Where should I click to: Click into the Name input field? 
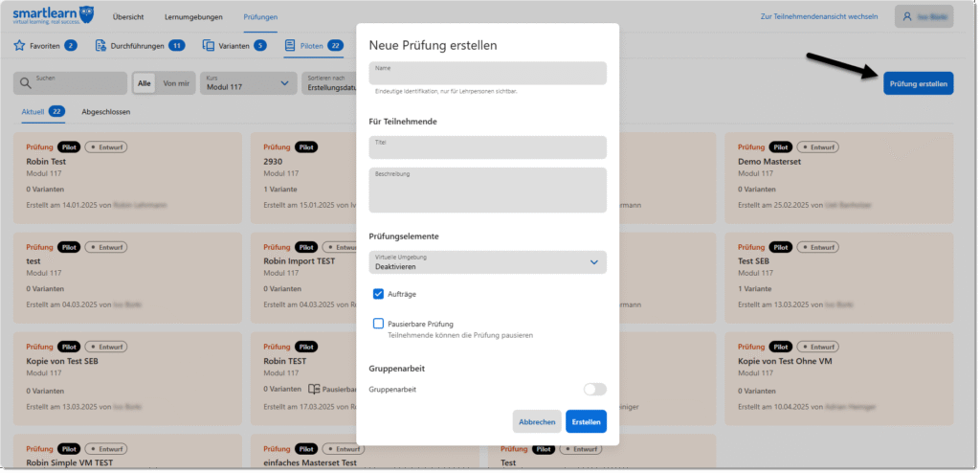pos(487,74)
